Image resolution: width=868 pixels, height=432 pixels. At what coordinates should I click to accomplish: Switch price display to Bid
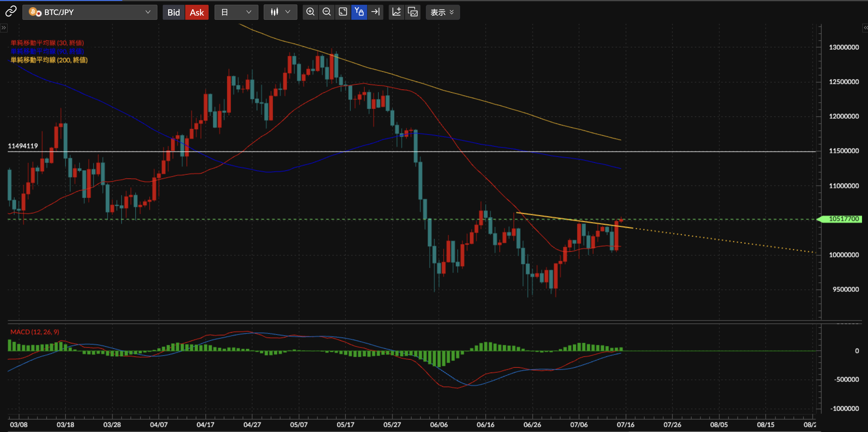pos(174,12)
